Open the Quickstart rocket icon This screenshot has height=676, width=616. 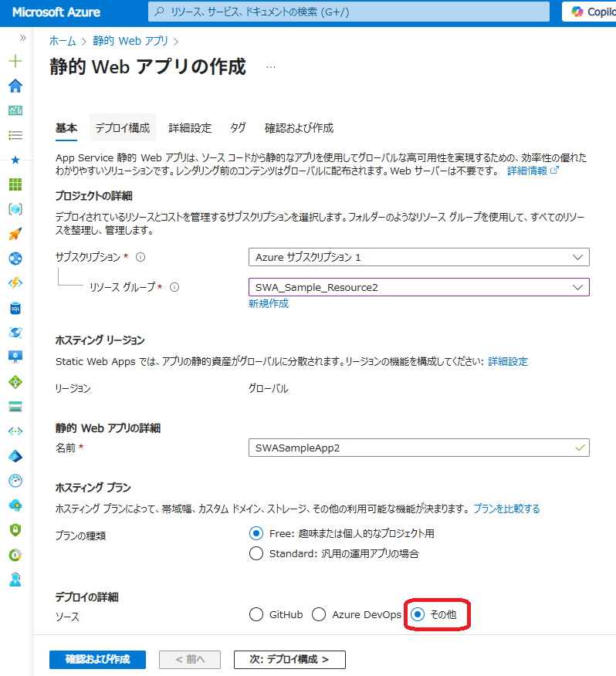15,234
